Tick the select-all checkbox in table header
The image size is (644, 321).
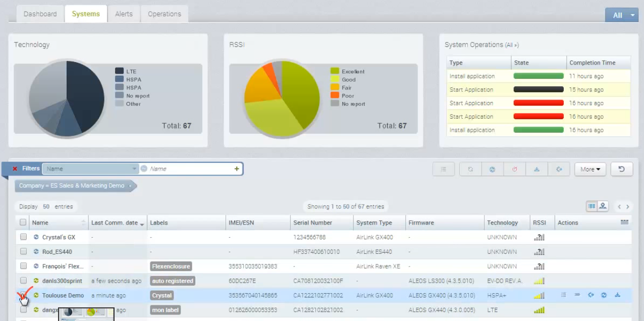tap(23, 223)
